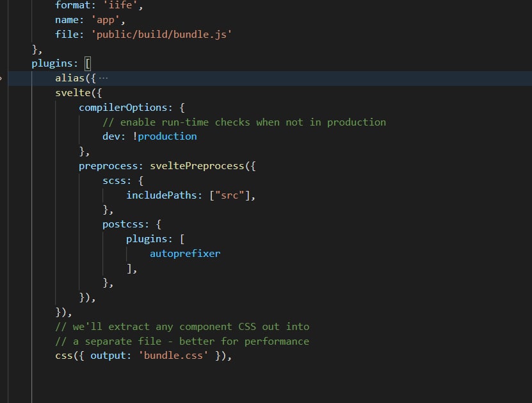Click the 'preprocess' property key
The width and height of the screenshot is (532, 403).
[109, 166]
